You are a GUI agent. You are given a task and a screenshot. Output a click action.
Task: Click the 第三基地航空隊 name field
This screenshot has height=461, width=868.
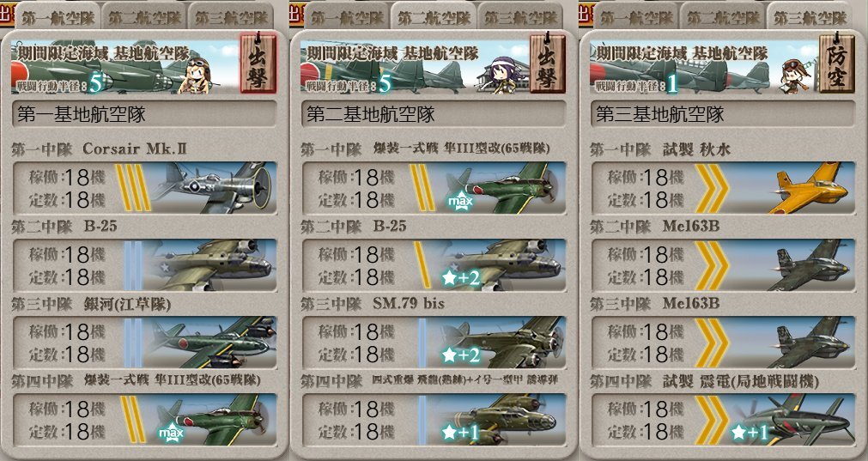pyautogui.click(x=723, y=114)
